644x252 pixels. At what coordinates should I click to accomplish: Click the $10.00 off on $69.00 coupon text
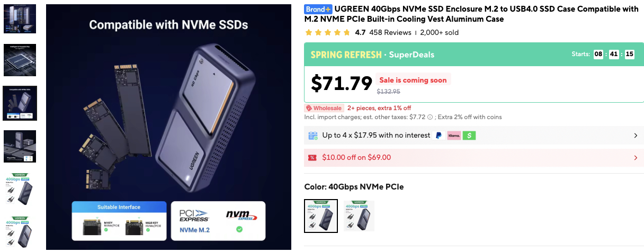356,157
